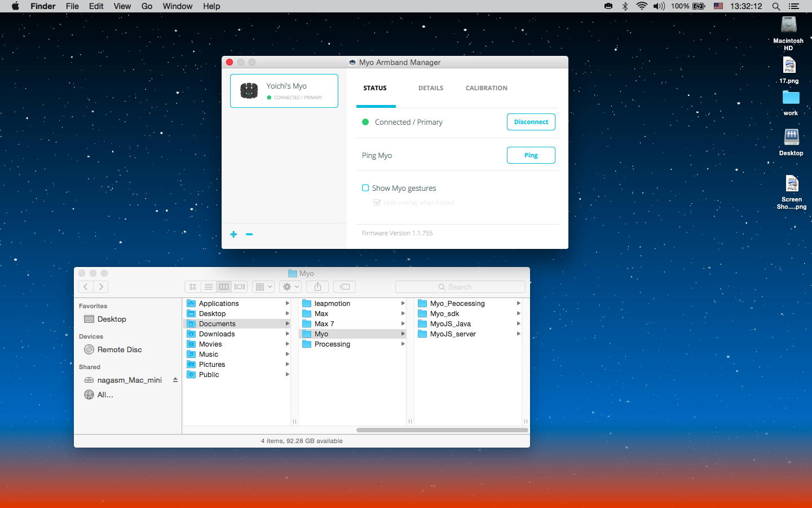Expand the Downloads folder arrow
Screen dimensions: 812x508
pyautogui.click(x=288, y=334)
